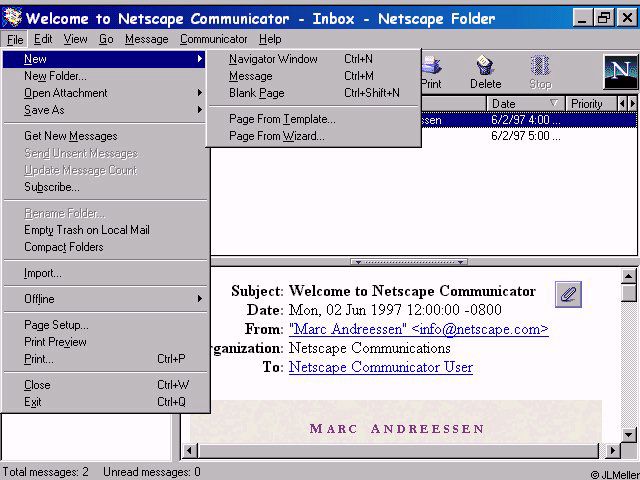The image size is (640, 480).
Task: Open the File menu
Action: pos(15,40)
